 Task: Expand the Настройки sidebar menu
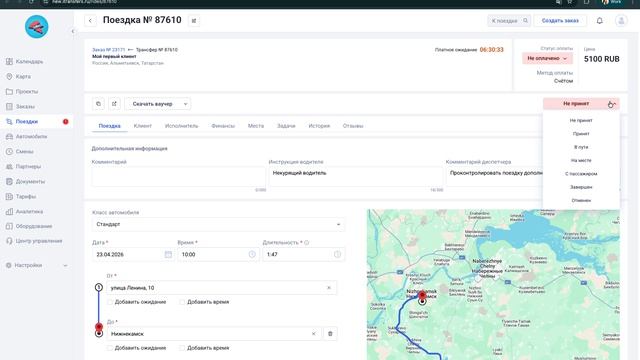pos(36,265)
